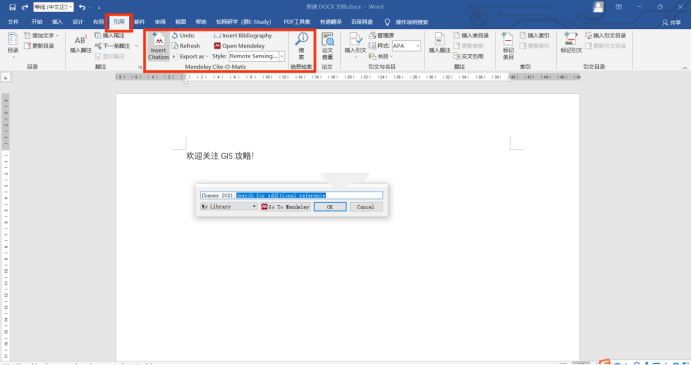Open the 百度网盘 tab

coord(362,22)
